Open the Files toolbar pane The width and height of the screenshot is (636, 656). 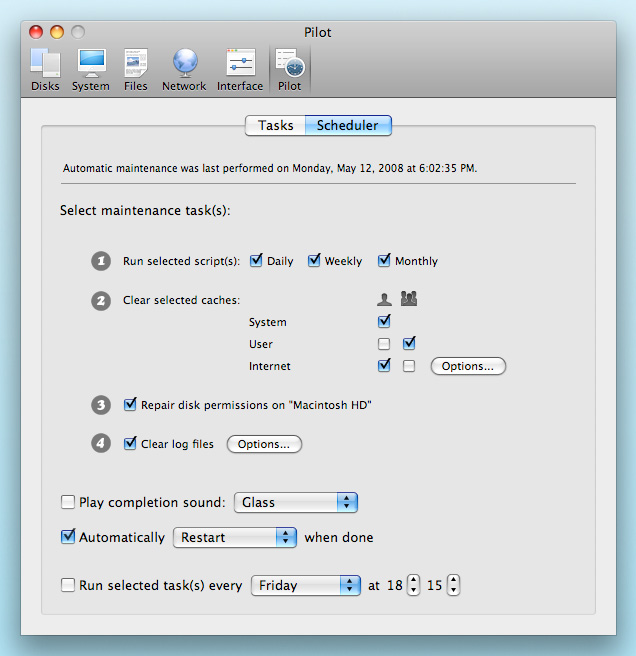[x=136, y=69]
